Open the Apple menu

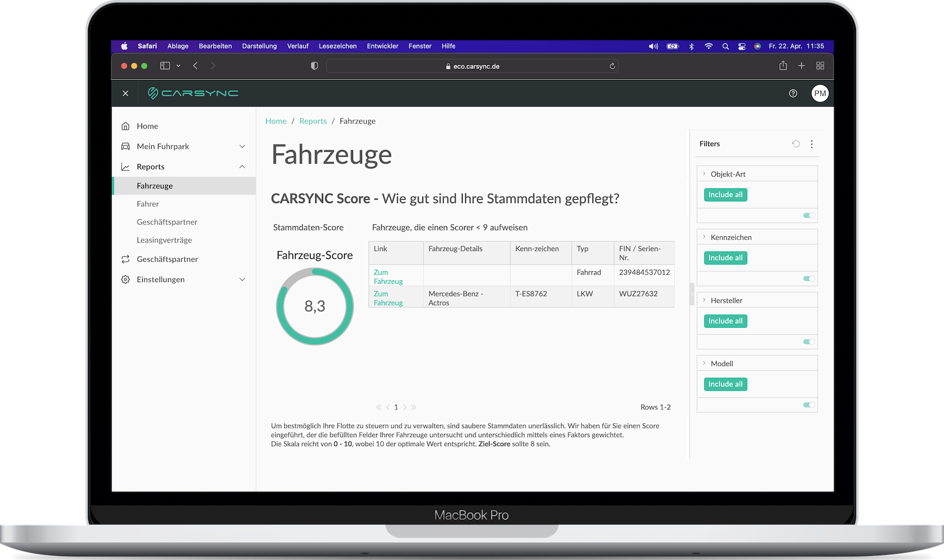124,46
